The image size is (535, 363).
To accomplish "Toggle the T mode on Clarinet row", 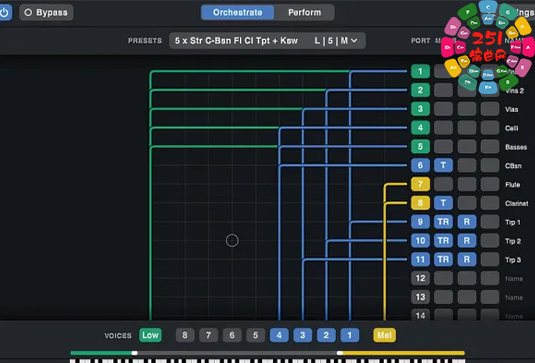I will coord(443,203).
